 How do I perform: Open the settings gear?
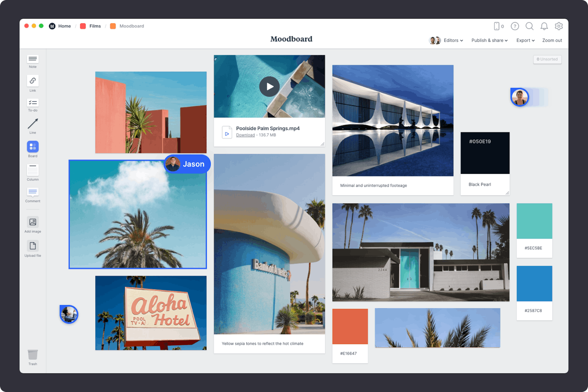point(559,26)
